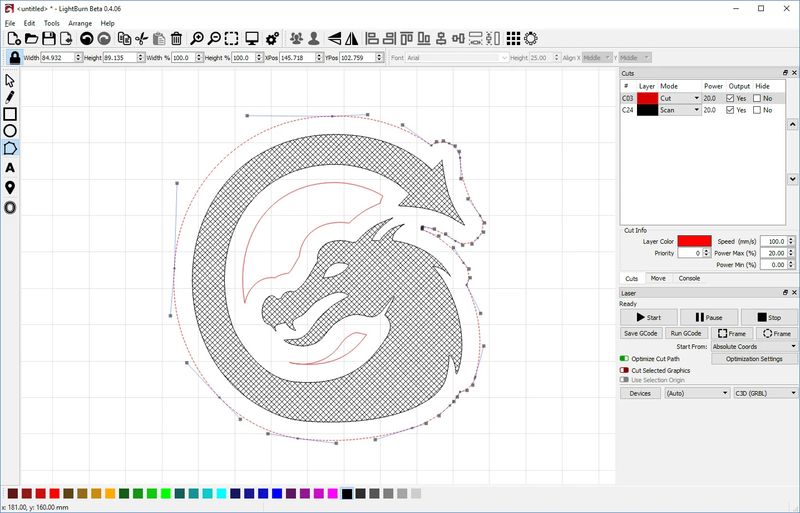This screenshot has width=800, height=513.
Task: Toggle Cut Selected Graphics switch
Action: tap(625, 370)
